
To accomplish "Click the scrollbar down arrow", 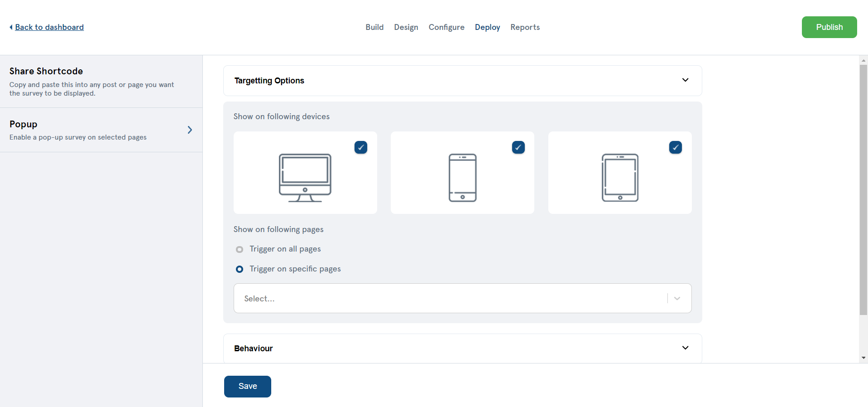I will pos(863,358).
